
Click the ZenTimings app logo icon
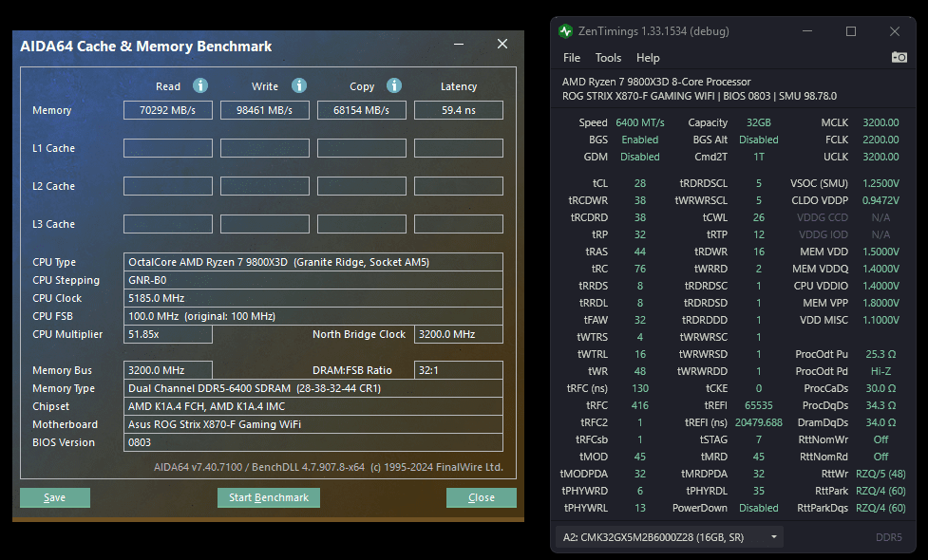[x=565, y=31]
